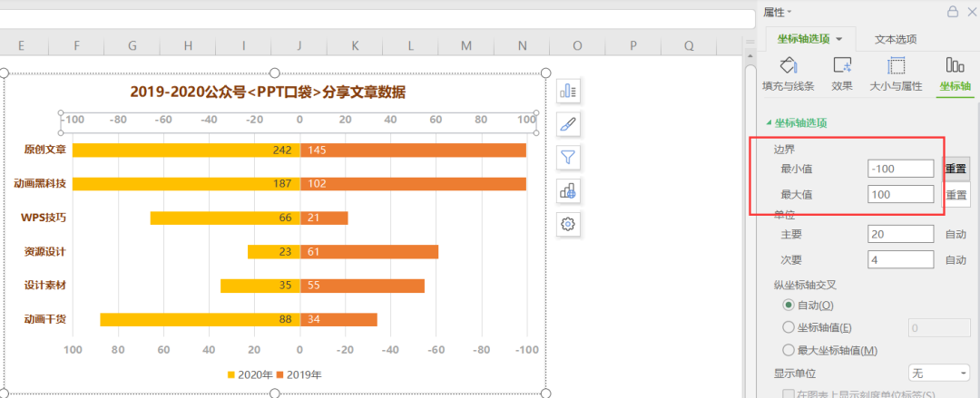The width and height of the screenshot is (980, 398).
Task: Click the 2019年 legend text
Action: (304, 375)
